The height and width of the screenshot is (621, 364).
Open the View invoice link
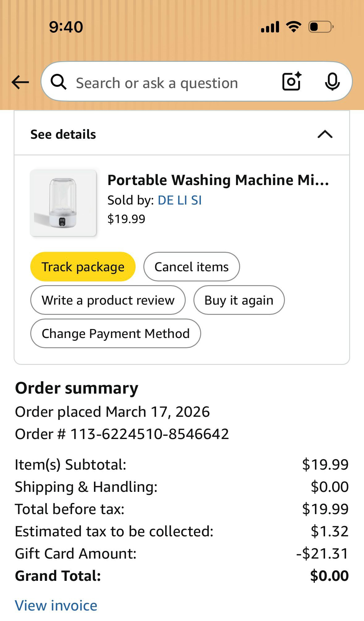[56, 605]
